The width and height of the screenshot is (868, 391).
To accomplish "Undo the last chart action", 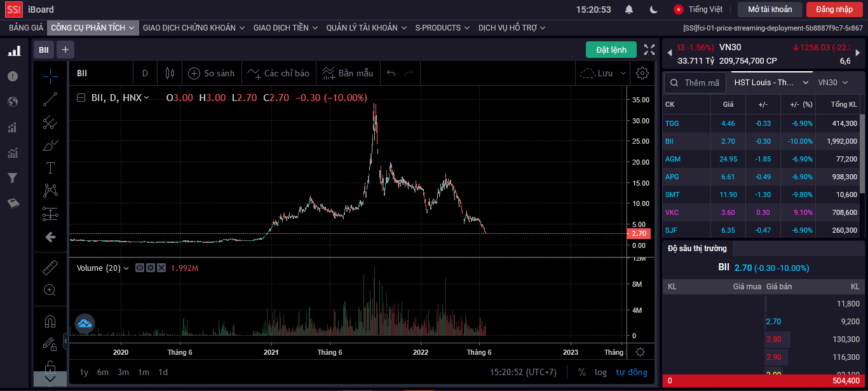I will point(391,73).
